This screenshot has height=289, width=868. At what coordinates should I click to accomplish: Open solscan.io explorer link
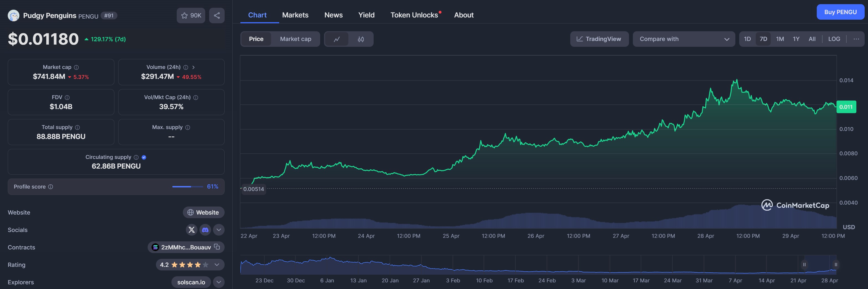[191, 282]
